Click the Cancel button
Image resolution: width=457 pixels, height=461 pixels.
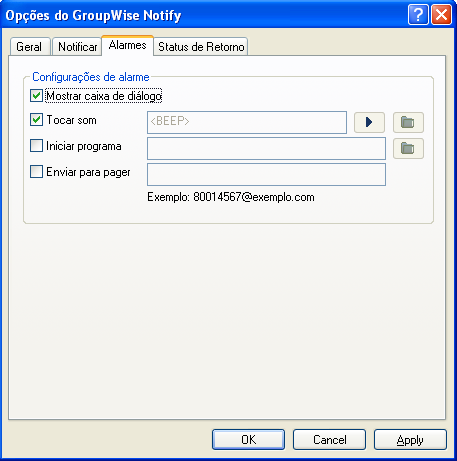[x=329, y=439]
